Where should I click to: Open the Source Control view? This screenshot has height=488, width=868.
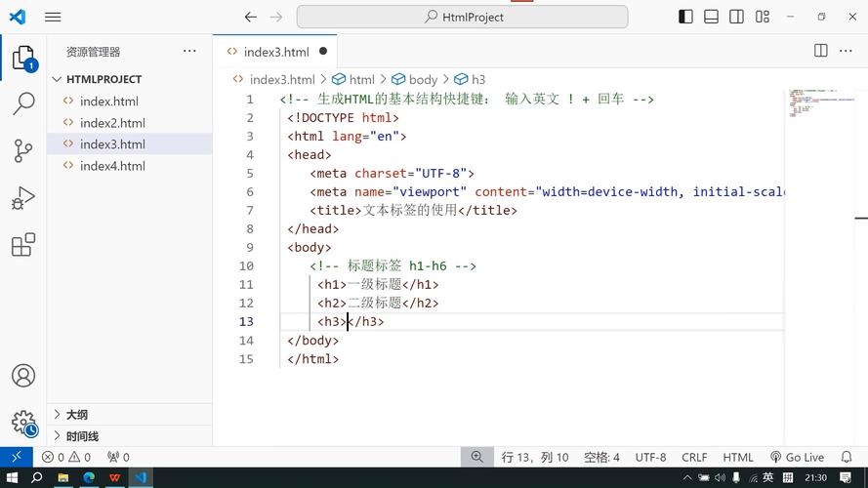point(23,150)
